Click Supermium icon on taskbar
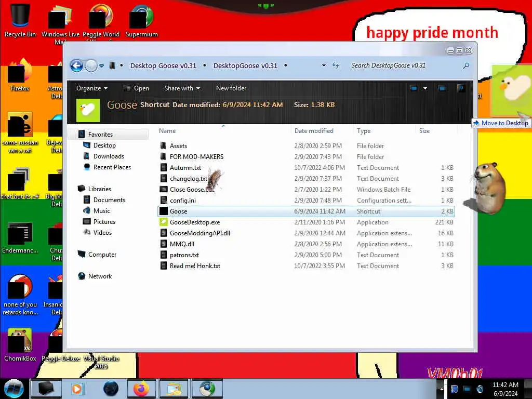The image size is (532, 399). coord(207,389)
